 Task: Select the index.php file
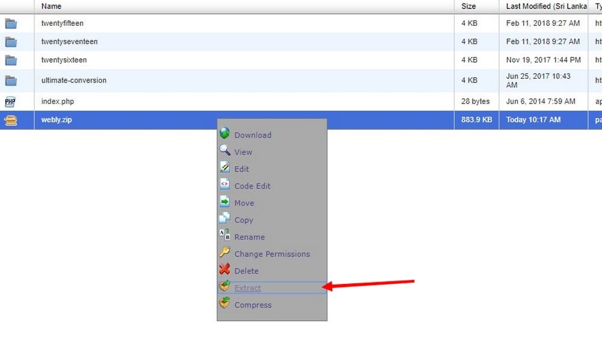tap(58, 102)
